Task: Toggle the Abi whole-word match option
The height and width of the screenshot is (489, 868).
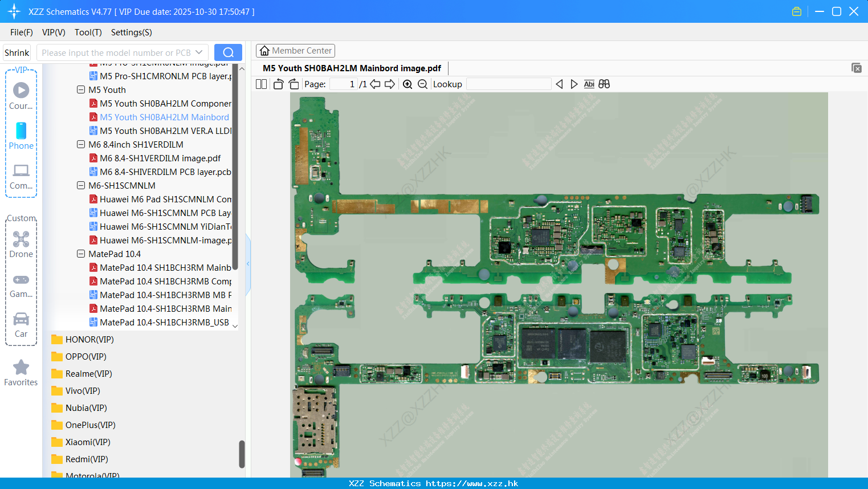Action: [x=589, y=84]
